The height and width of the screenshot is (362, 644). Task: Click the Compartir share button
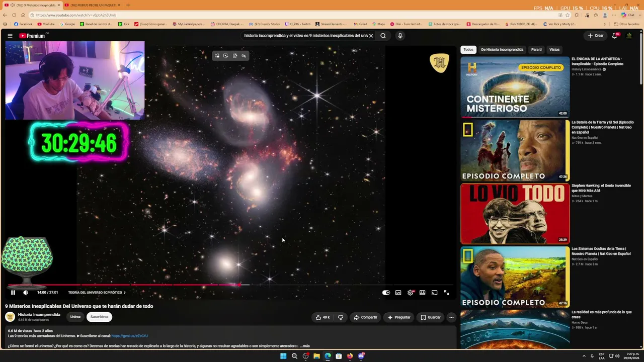[x=365, y=317]
